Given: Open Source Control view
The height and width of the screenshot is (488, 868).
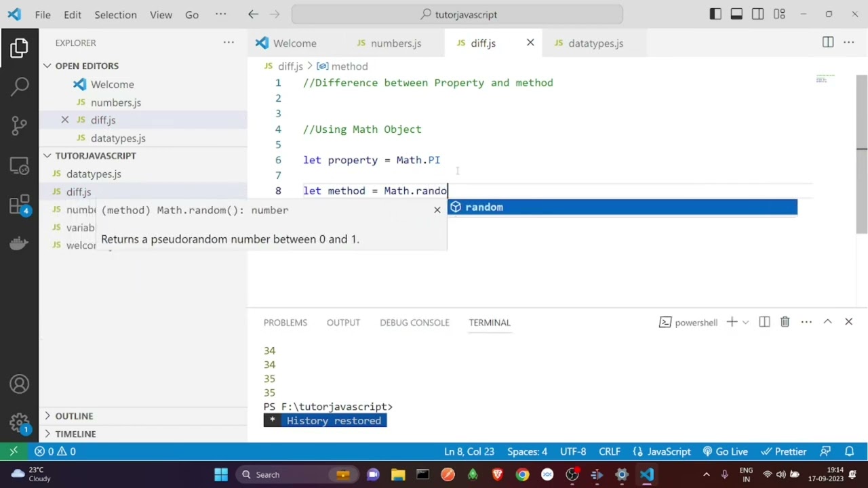Looking at the screenshot, I should pos(19,125).
